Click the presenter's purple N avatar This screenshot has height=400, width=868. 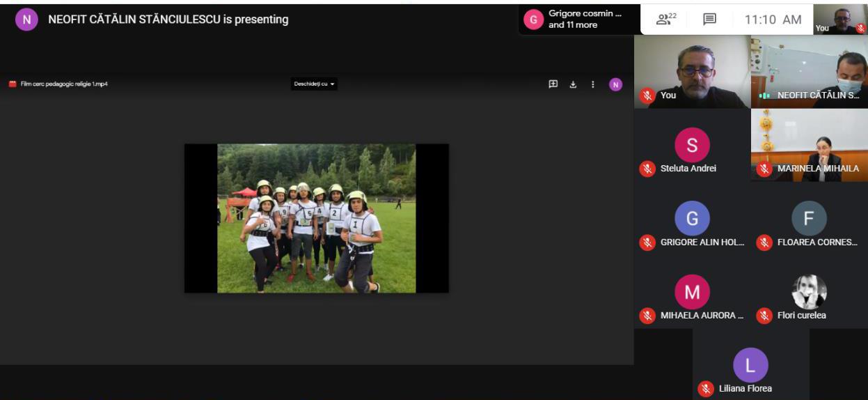pos(26,20)
